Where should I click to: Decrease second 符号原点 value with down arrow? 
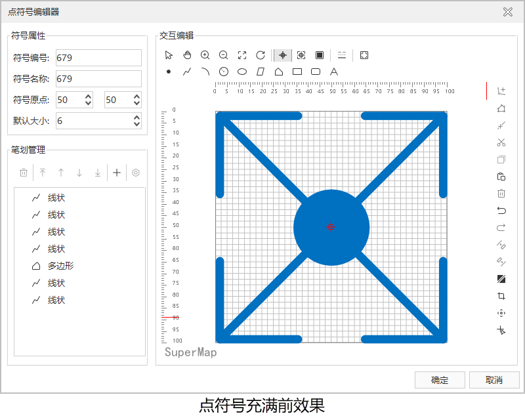(136, 103)
